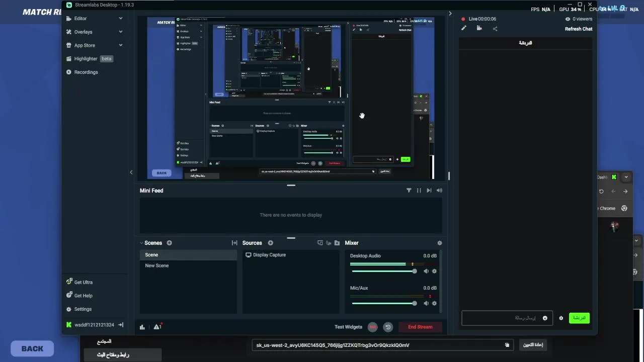Open the Editor section in the sidebar
Viewport: 644px width, 362px height.
80,18
